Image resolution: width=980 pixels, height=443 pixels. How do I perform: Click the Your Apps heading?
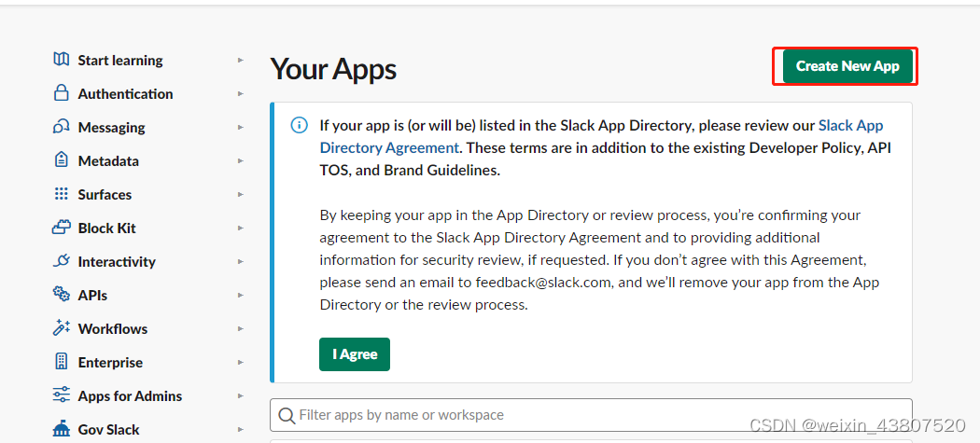(x=333, y=69)
